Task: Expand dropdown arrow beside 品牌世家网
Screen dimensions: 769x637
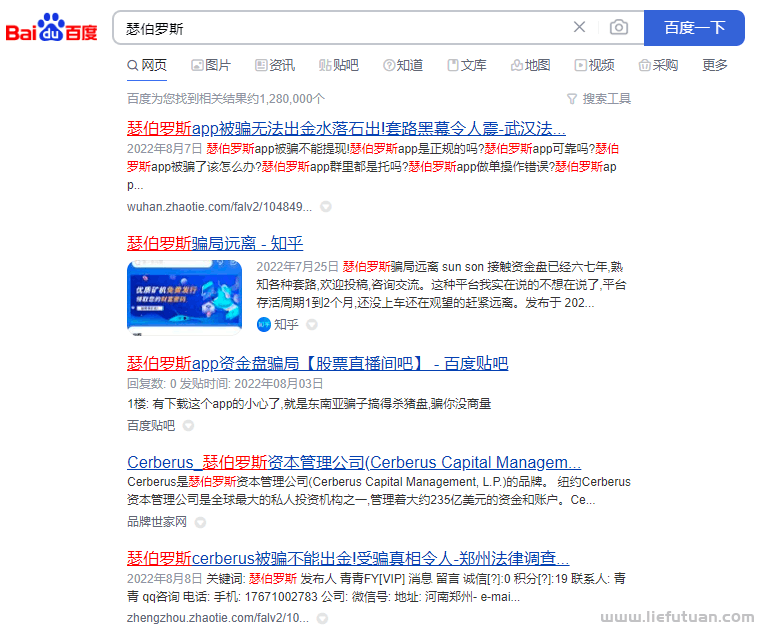Action: click(x=200, y=522)
